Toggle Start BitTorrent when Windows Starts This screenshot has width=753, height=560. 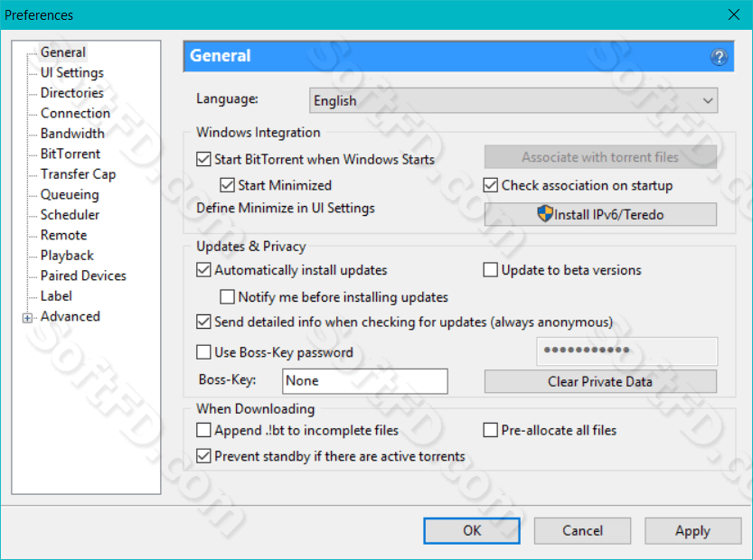coord(203,159)
